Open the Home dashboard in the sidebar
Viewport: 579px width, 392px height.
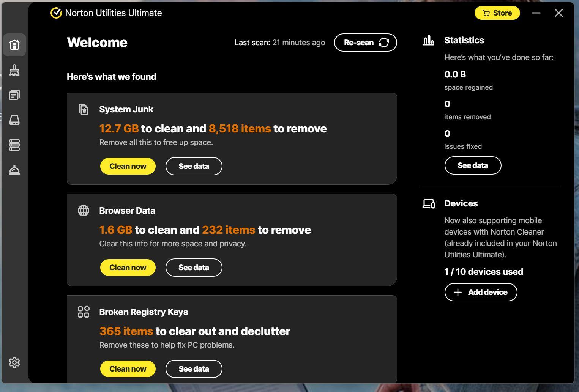click(14, 45)
